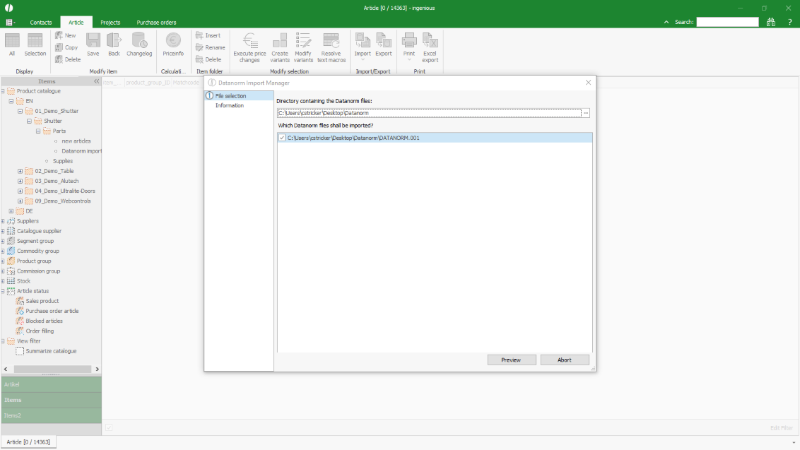Open Priceinfo calculation
800x450 pixels.
[x=173, y=44]
